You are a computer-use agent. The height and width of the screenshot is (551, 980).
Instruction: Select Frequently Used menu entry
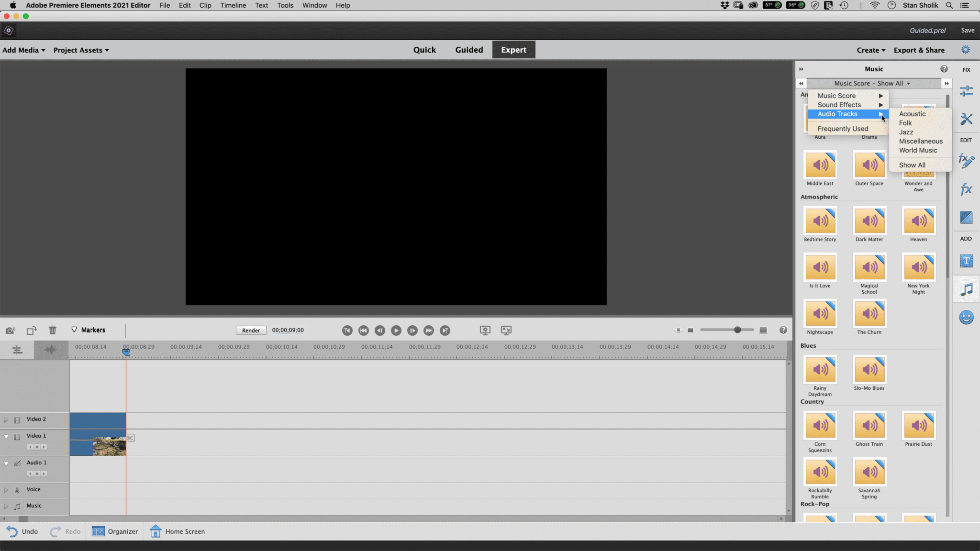848,129
